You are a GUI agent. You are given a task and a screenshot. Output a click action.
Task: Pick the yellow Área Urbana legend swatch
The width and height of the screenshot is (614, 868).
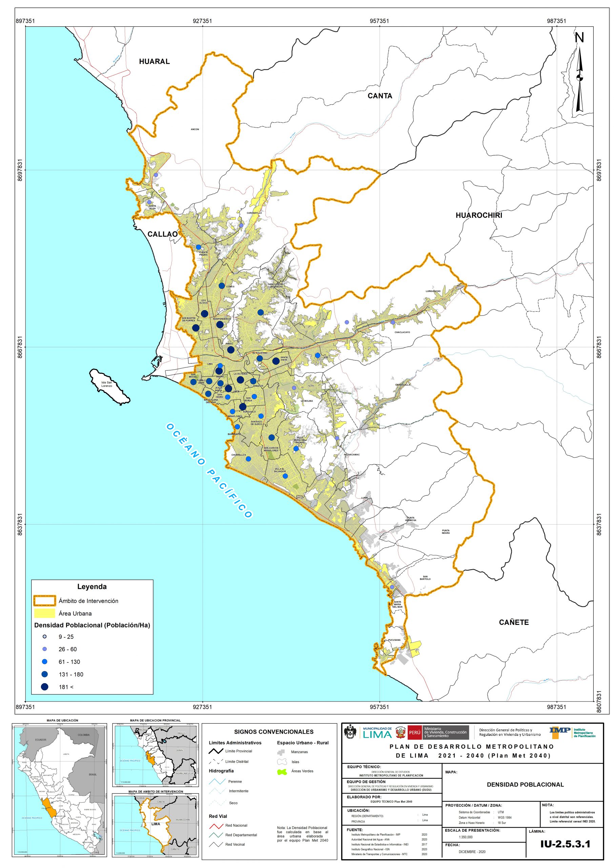[45, 613]
